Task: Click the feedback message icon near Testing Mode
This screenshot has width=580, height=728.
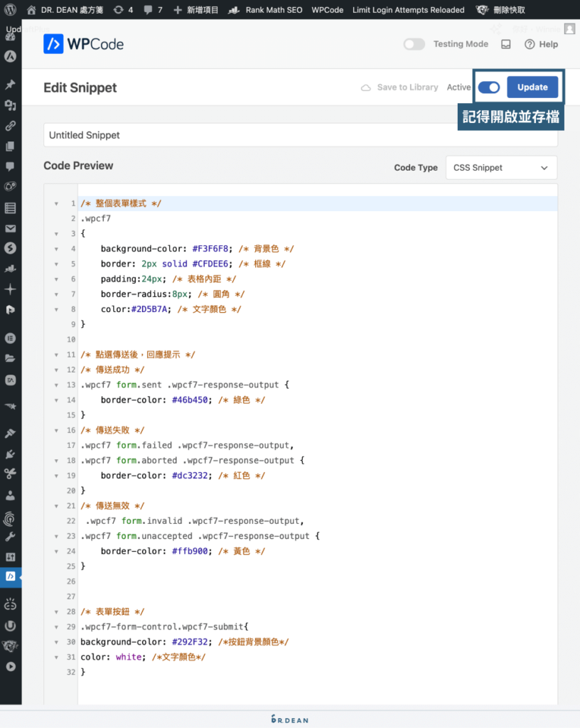Action: (x=506, y=44)
